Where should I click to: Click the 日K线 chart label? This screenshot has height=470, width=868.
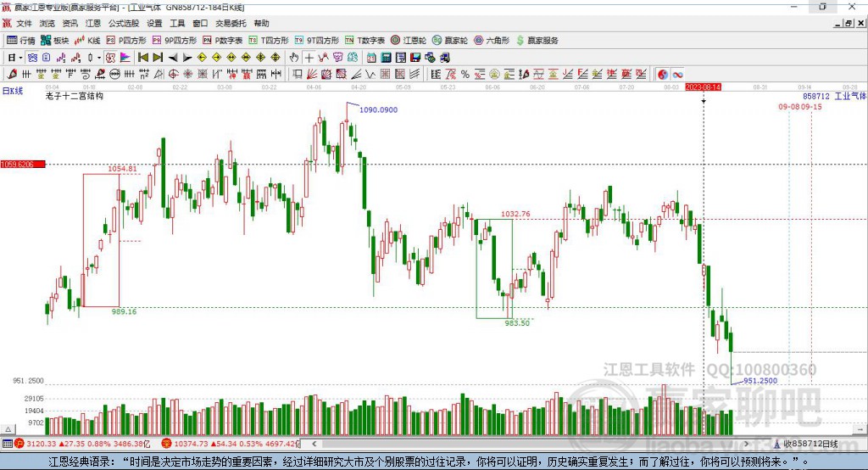click(x=12, y=92)
